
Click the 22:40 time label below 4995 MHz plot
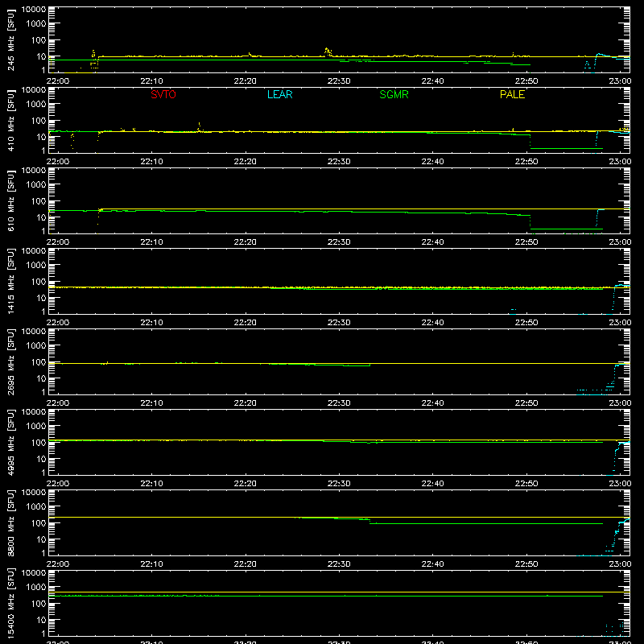point(432,484)
